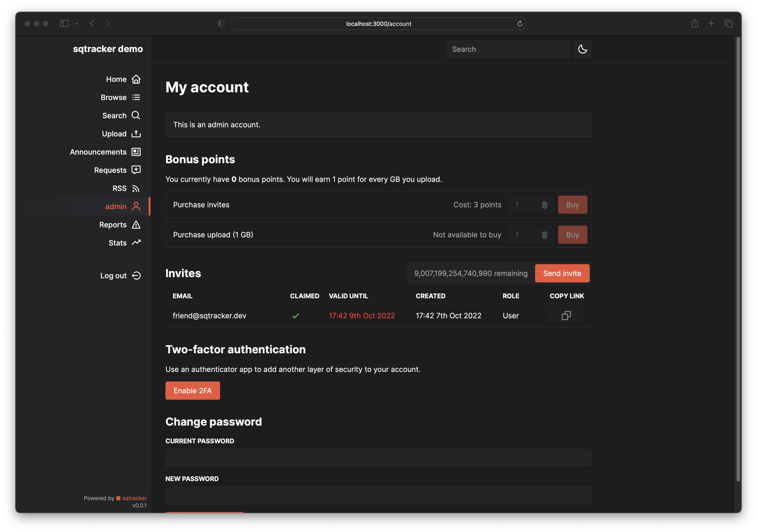
Task: Click the Requests plus-bubble icon
Action: click(x=136, y=170)
